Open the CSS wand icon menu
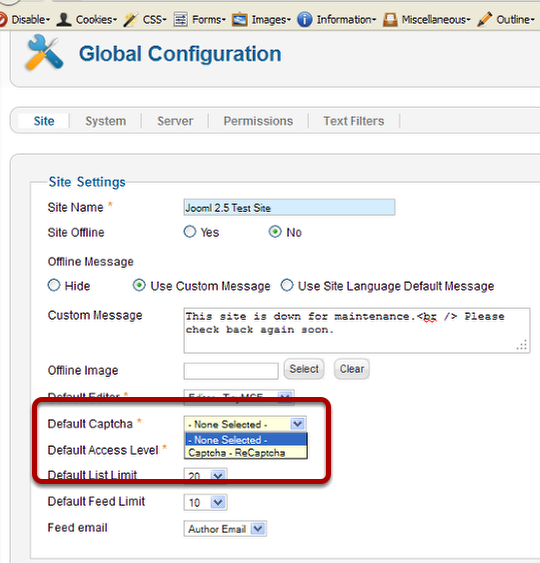Screen dimensions: 540x563 [130, 19]
